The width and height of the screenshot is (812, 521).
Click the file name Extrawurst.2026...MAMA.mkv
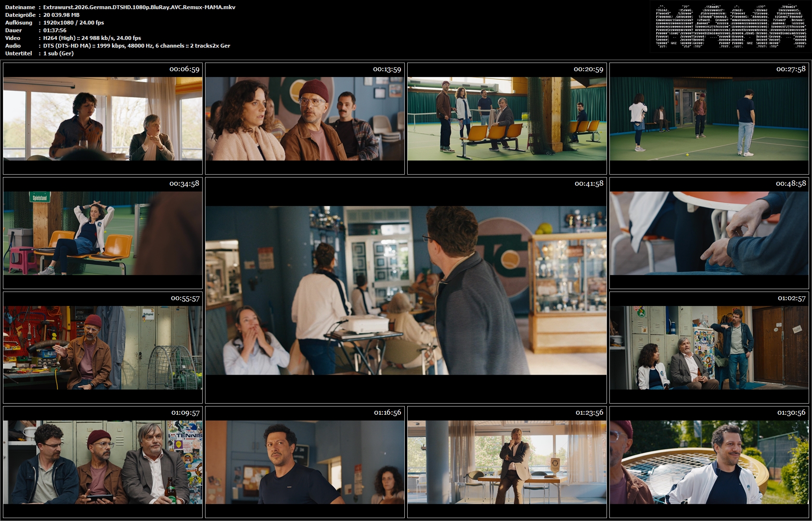point(139,7)
